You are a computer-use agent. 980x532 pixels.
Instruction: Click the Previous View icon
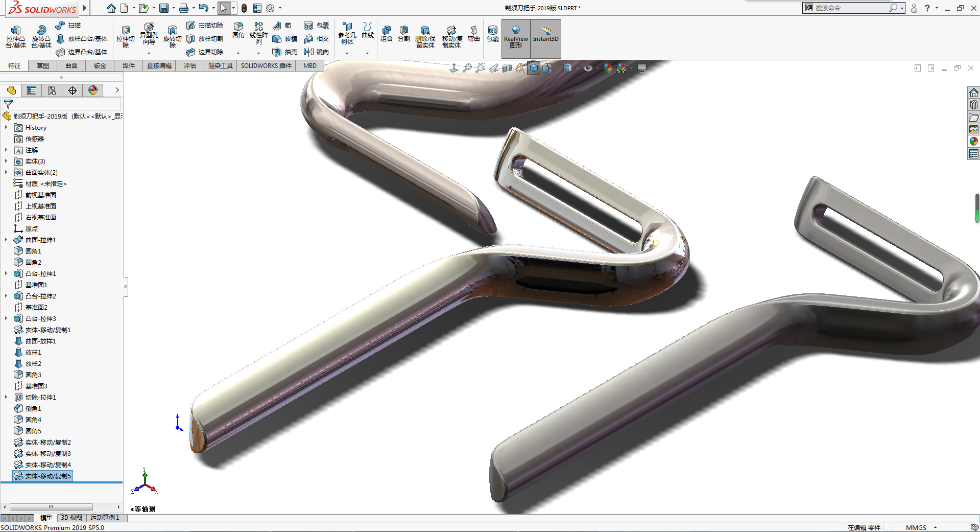click(x=494, y=68)
